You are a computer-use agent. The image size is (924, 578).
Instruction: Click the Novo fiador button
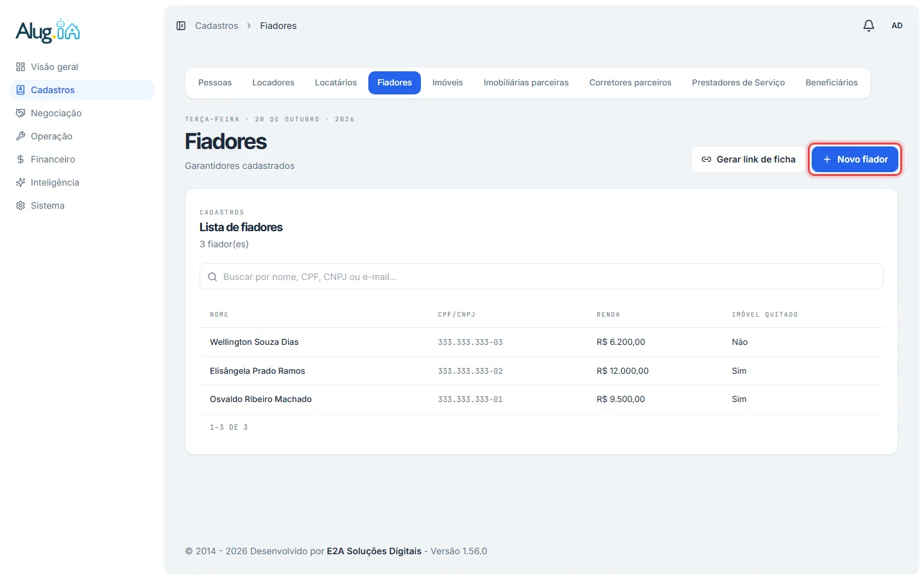[x=855, y=159]
